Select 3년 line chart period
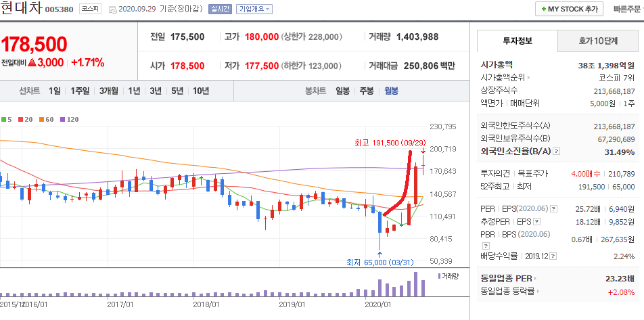The width and height of the screenshot is (644, 320). 156,91
